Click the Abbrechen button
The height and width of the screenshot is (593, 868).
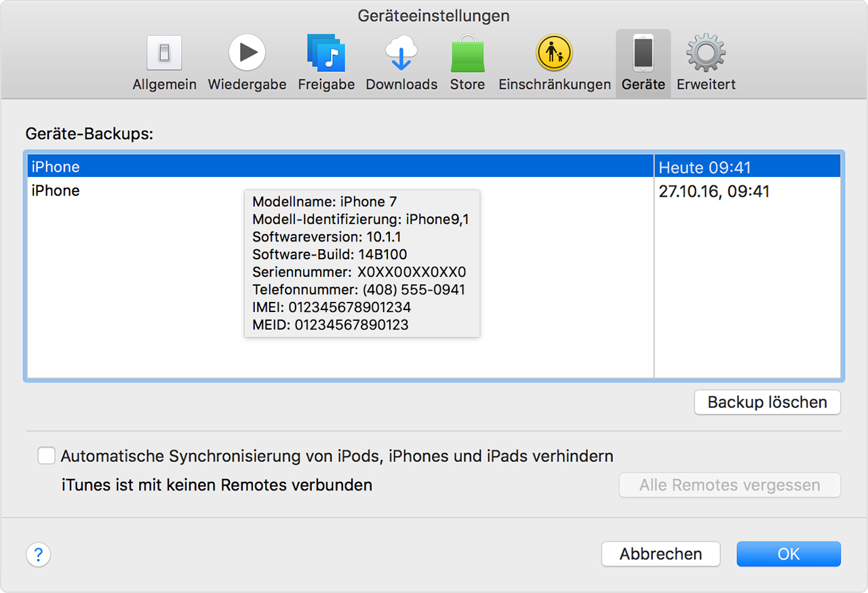click(x=660, y=554)
